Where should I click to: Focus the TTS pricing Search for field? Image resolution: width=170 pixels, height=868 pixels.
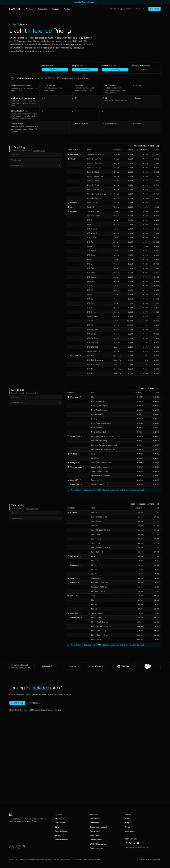(36, 513)
